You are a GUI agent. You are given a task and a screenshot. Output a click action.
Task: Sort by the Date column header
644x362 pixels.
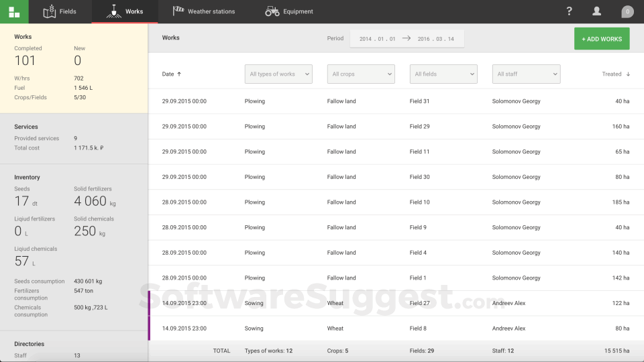[168, 74]
